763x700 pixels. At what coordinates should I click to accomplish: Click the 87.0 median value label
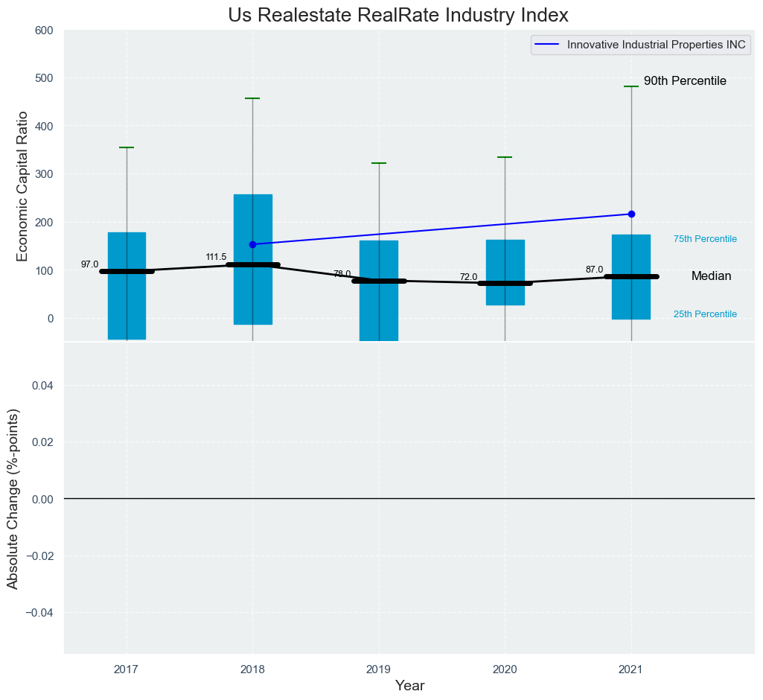(594, 270)
